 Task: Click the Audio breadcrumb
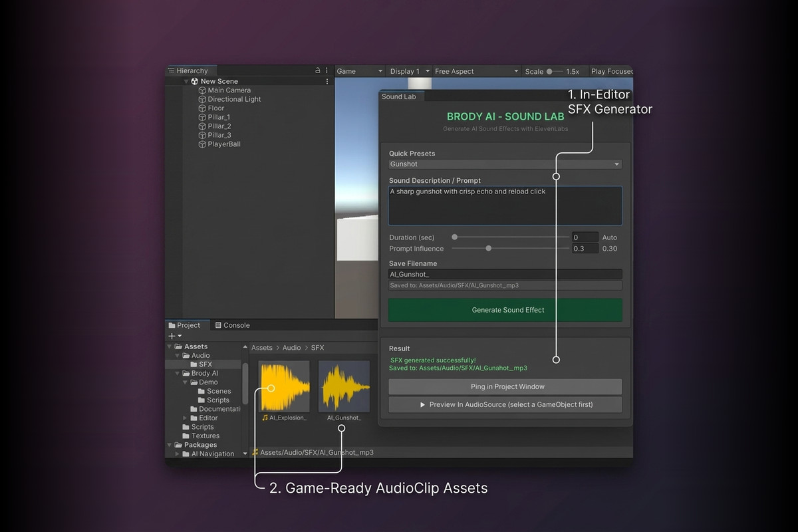click(x=292, y=348)
